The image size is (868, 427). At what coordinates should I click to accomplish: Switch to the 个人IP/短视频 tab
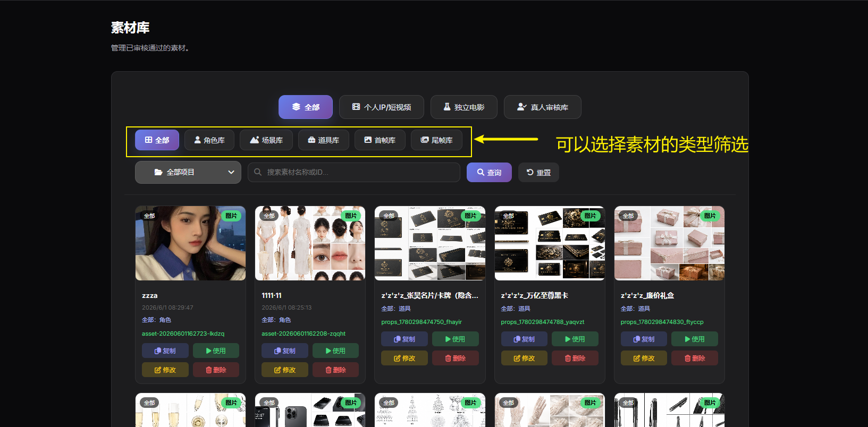pos(382,107)
